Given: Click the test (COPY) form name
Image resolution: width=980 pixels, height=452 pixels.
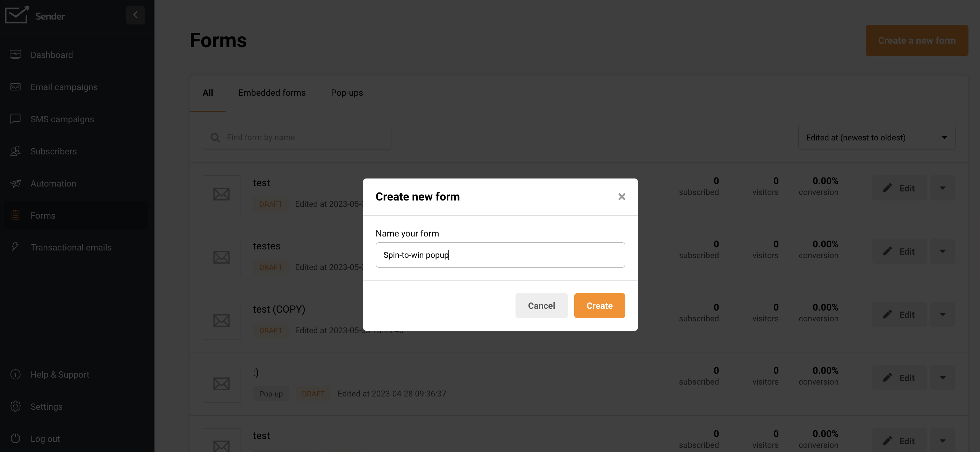Looking at the screenshot, I should click(x=279, y=309).
